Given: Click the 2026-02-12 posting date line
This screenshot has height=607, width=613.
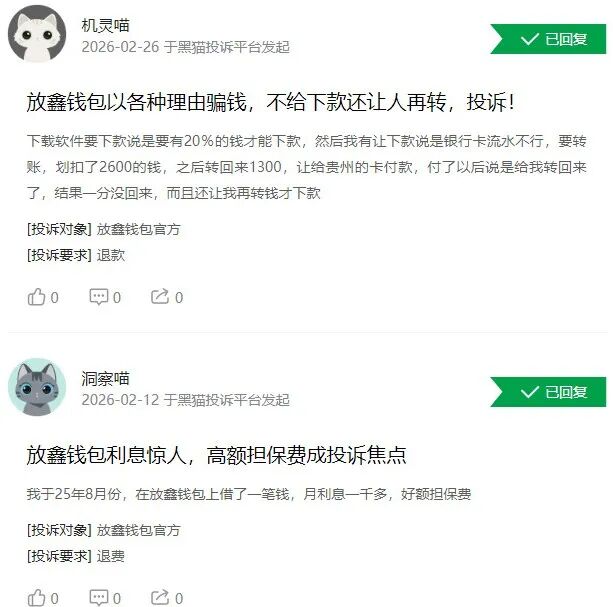Looking at the screenshot, I should point(186,400).
